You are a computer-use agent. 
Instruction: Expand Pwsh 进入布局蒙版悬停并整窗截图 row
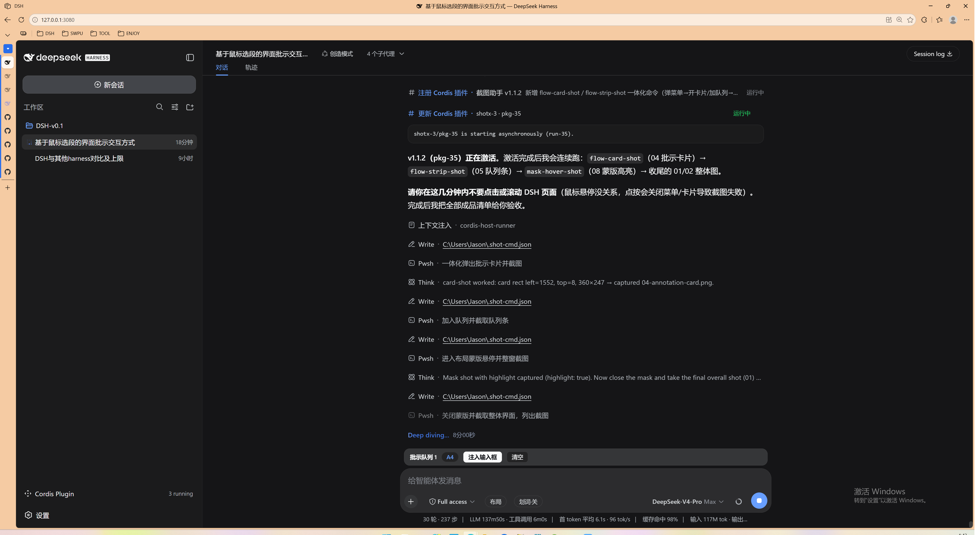[x=468, y=358]
